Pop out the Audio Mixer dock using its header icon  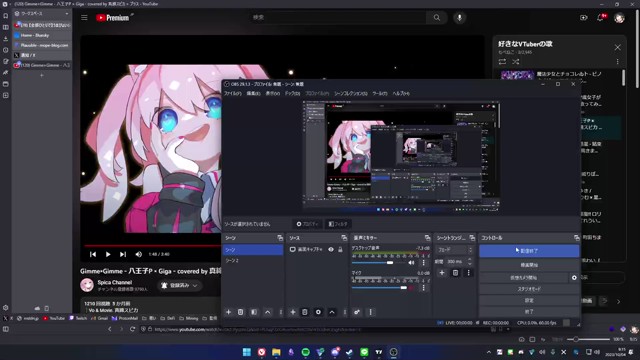(427, 238)
